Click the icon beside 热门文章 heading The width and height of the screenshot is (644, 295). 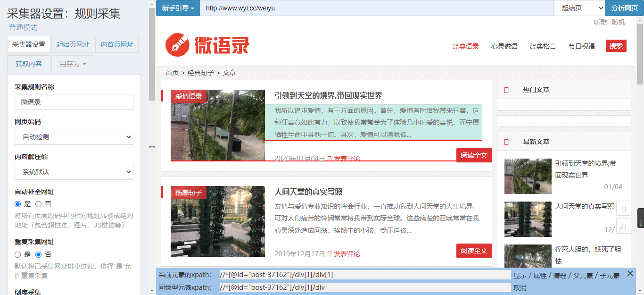click(506, 90)
